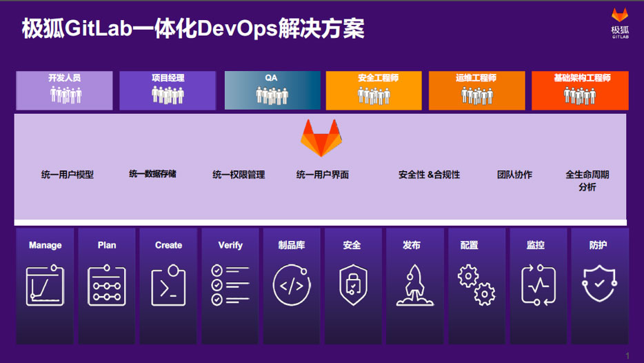644x363 pixels.
Task: Click the Manage stage heading
Action: (x=46, y=246)
